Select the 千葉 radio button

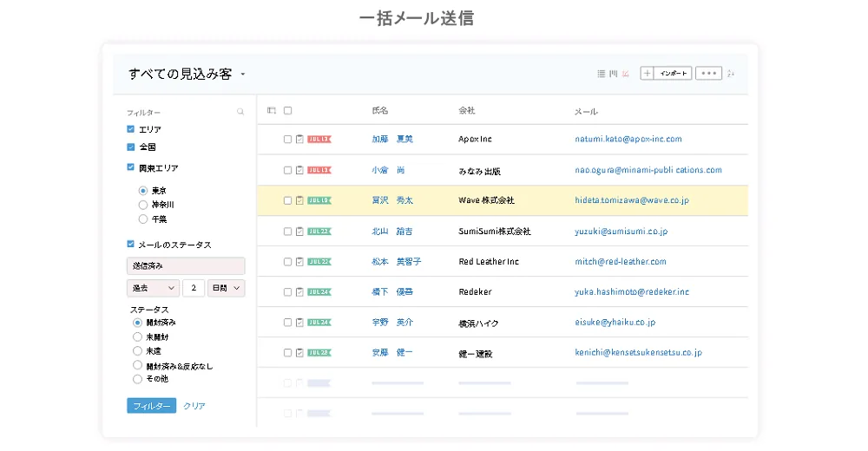[x=143, y=219]
